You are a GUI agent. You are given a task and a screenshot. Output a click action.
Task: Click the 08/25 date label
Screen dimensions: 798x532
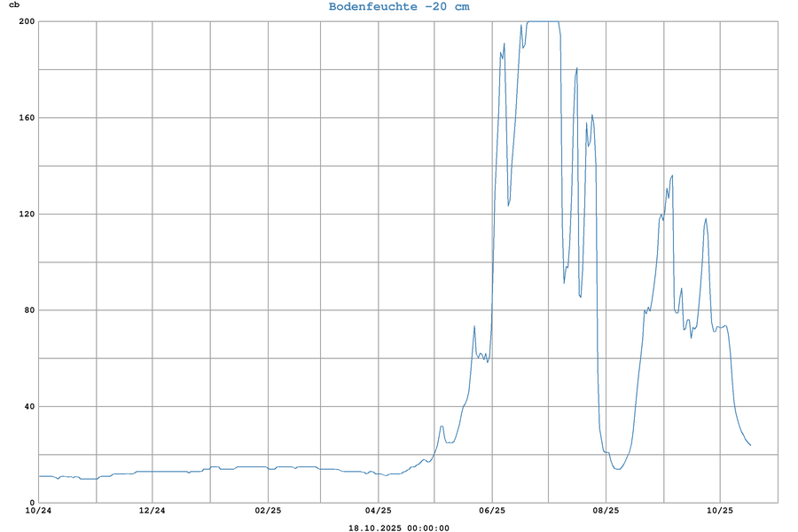coord(606,511)
